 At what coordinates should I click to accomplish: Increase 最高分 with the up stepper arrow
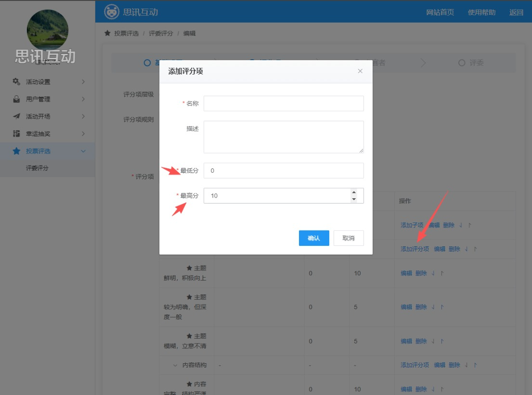click(x=354, y=192)
